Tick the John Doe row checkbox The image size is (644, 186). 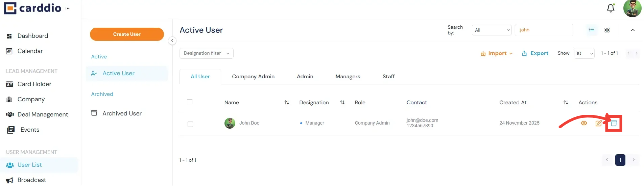(x=190, y=124)
